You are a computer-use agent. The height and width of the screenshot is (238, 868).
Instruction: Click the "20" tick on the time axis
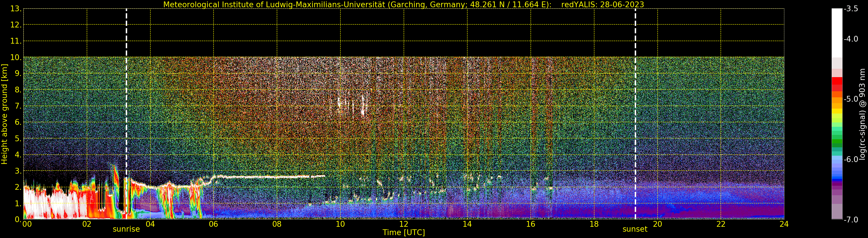click(x=657, y=224)
